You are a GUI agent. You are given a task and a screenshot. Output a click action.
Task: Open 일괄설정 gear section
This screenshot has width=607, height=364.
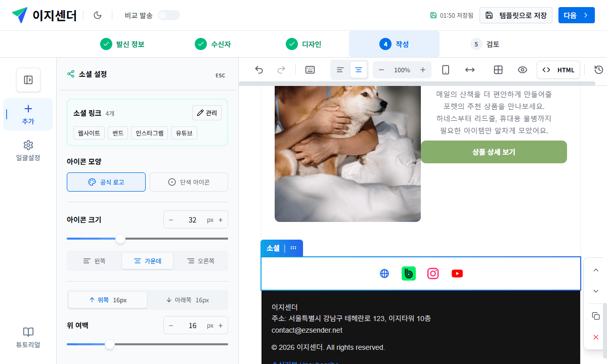tap(28, 151)
